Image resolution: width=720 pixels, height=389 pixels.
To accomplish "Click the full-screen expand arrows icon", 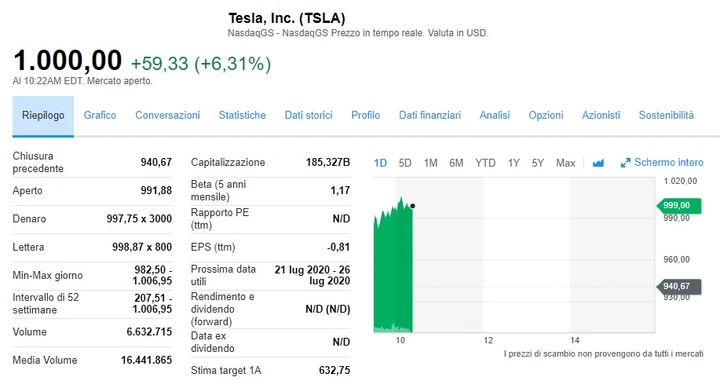I will [625, 163].
